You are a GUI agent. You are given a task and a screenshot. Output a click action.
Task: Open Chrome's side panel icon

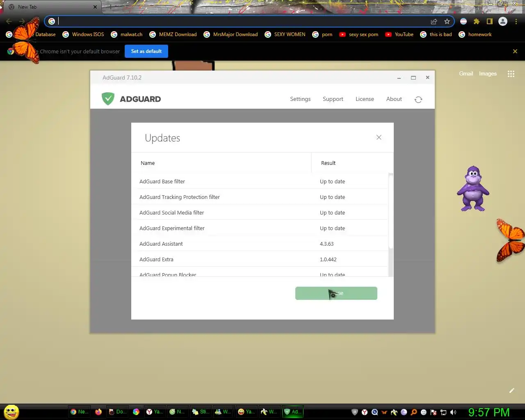coord(489,21)
